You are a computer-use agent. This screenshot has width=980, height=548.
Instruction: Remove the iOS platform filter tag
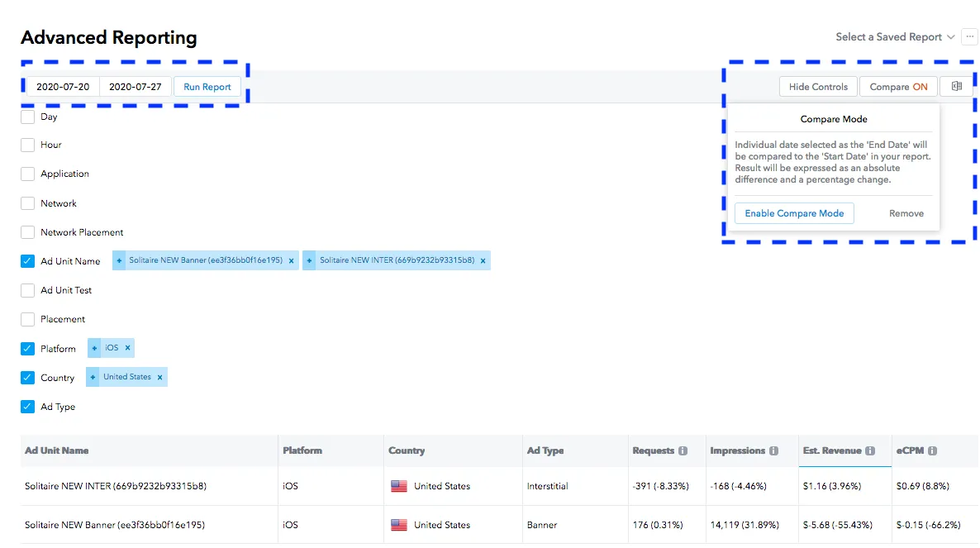point(127,348)
